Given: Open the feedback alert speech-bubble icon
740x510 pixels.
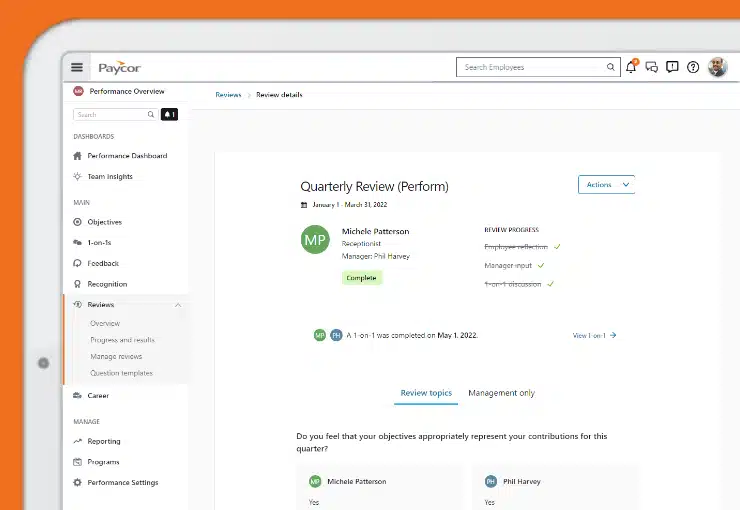Looking at the screenshot, I should tap(672, 67).
